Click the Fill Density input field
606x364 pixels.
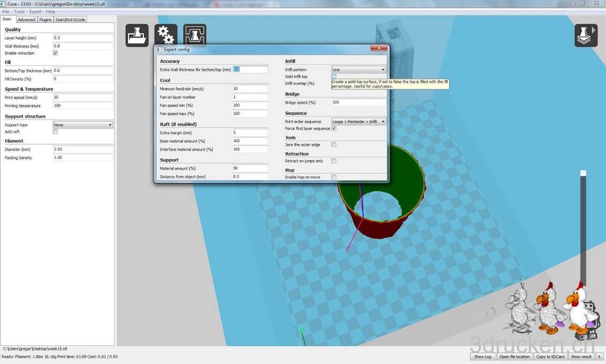[x=83, y=79]
